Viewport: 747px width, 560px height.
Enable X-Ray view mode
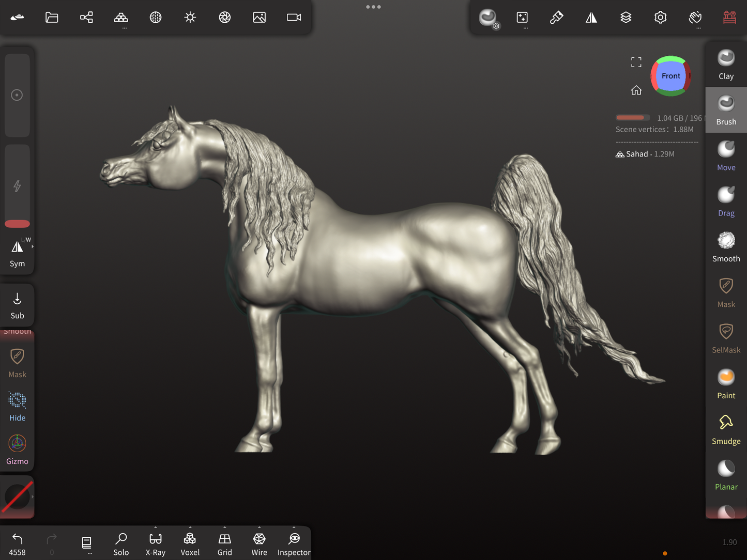155,544
